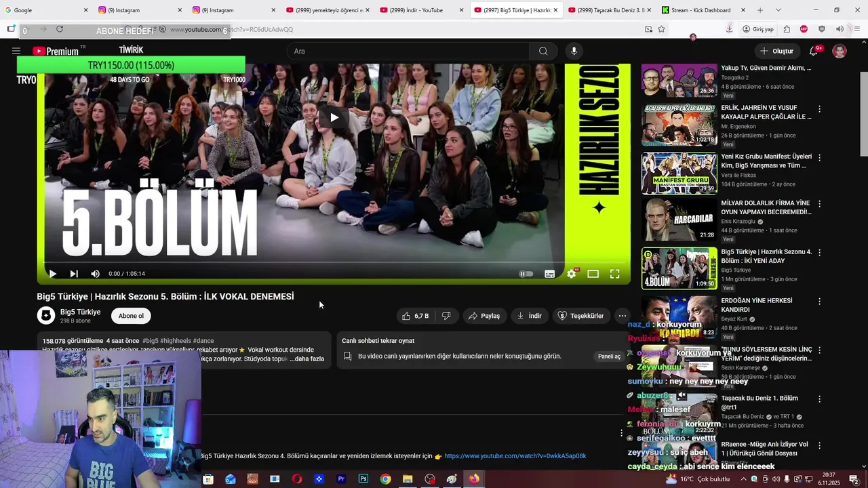Click the search magnifier button
Screen dimensions: 868x488
coord(543,51)
